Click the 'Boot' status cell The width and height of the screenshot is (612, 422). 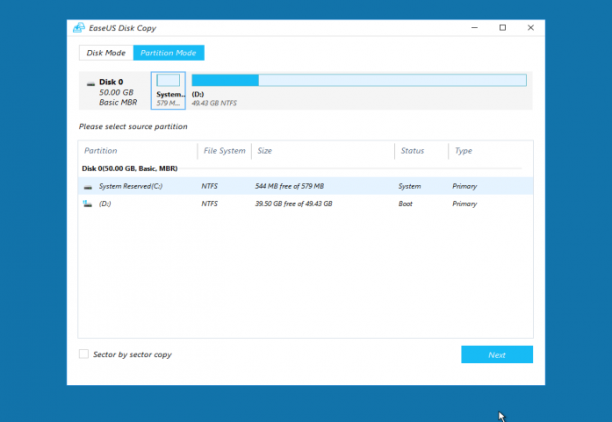[406, 204]
